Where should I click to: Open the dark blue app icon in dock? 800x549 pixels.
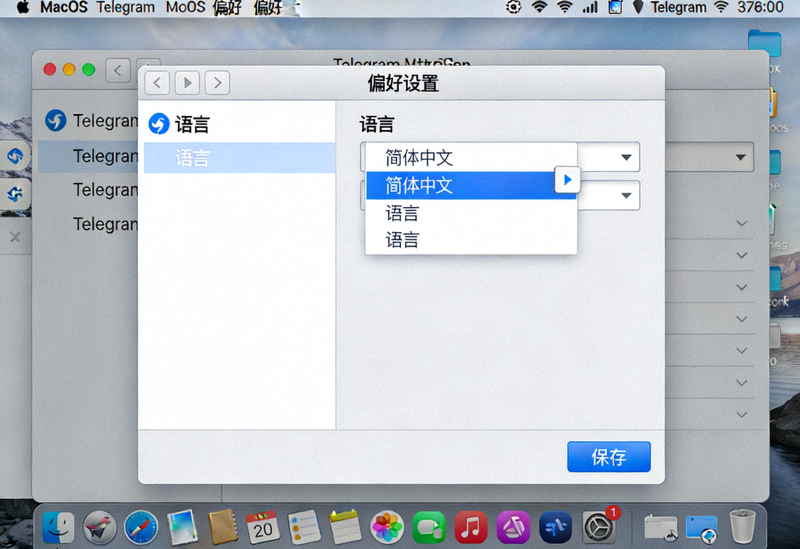[556, 527]
